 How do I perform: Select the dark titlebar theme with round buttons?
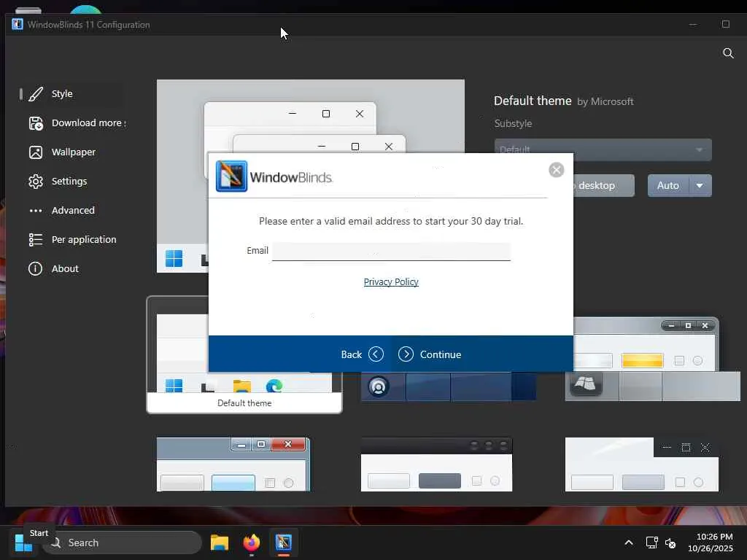click(436, 464)
